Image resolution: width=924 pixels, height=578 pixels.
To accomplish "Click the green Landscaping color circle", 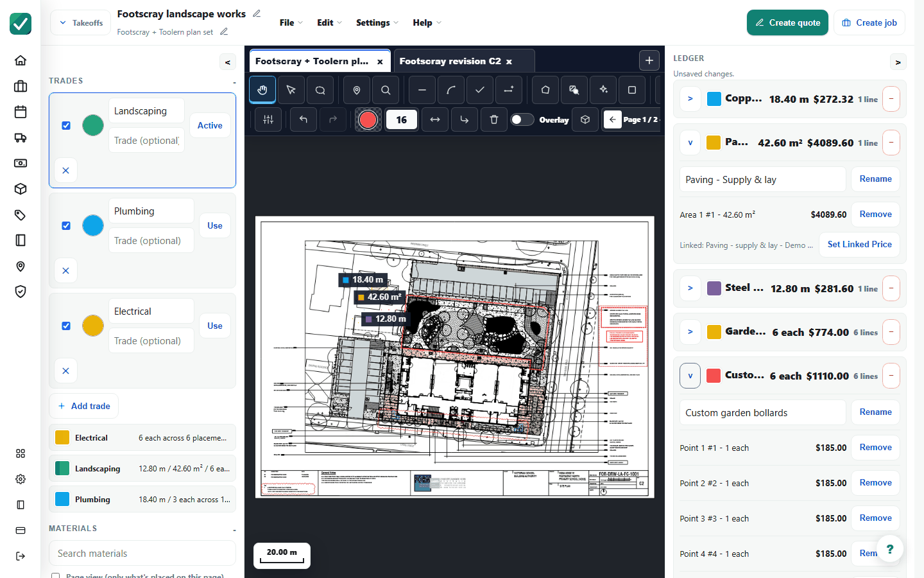I will [93, 125].
